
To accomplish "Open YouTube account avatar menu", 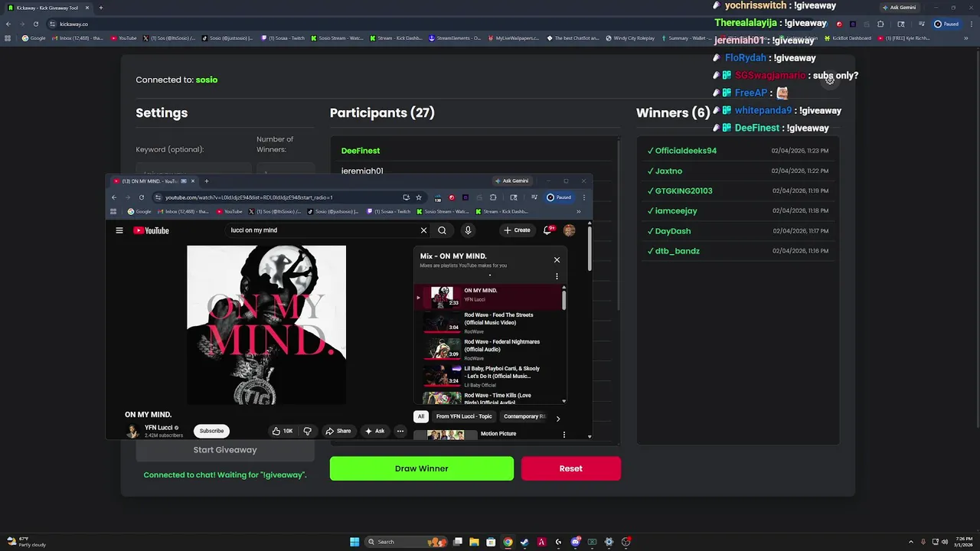I will click(x=569, y=230).
